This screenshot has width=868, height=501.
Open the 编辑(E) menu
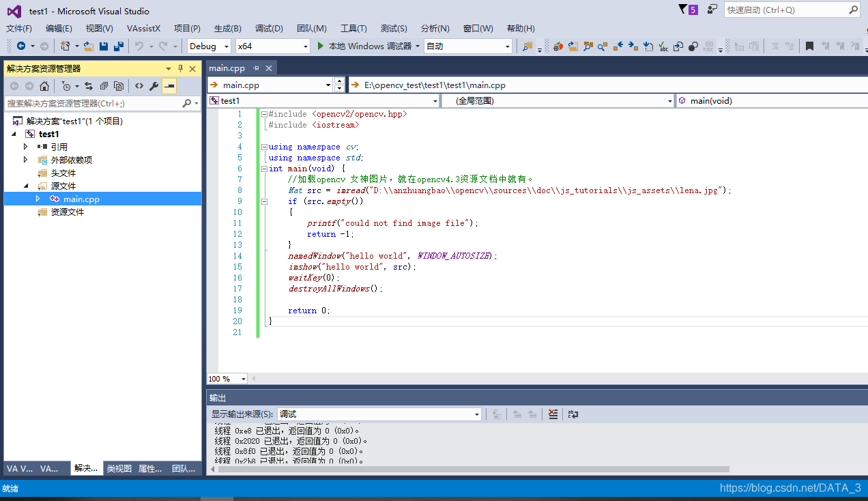tap(59, 28)
